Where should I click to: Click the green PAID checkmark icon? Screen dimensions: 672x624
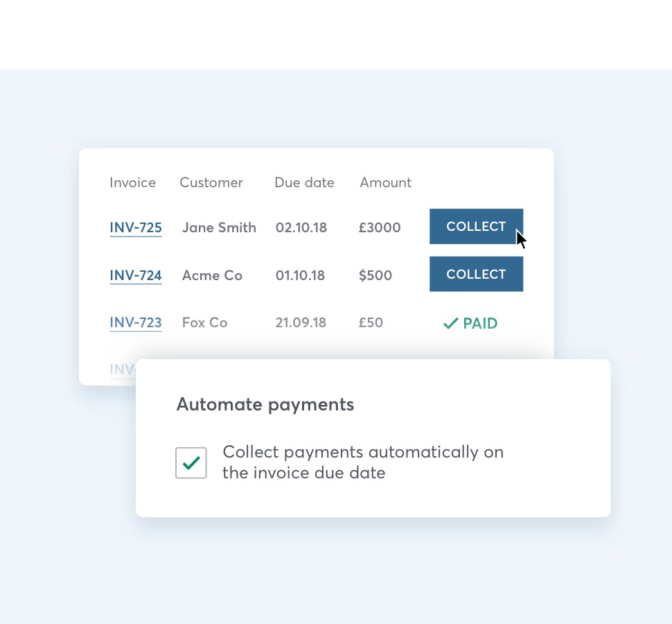450,323
